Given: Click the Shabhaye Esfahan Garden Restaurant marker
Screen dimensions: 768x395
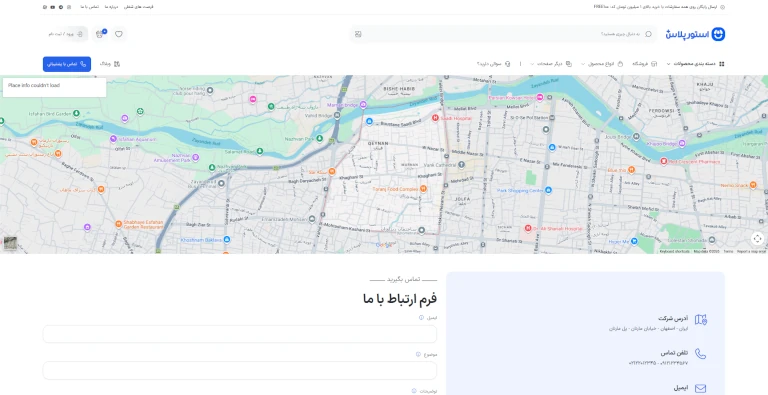Looking at the screenshot, I should pyautogui.click(x=118, y=224).
